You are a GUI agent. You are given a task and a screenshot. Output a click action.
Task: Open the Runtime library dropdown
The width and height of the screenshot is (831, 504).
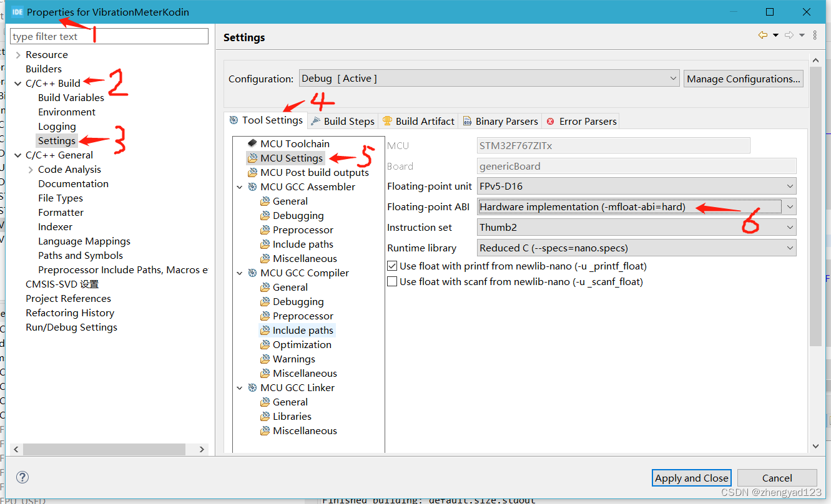(x=637, y=248)
